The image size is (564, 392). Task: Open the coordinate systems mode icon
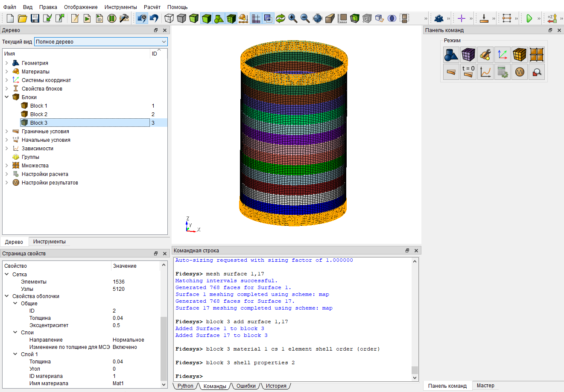tap(502, 55)
